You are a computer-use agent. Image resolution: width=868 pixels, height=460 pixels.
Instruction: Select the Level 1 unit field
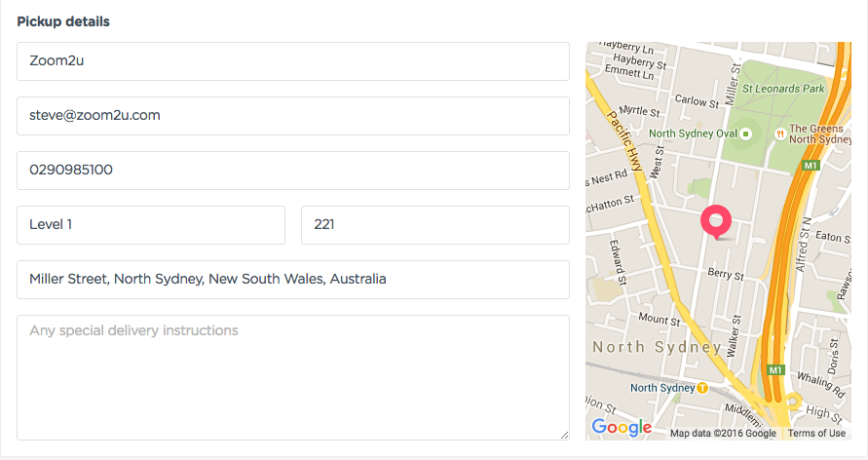click(151, 225)
